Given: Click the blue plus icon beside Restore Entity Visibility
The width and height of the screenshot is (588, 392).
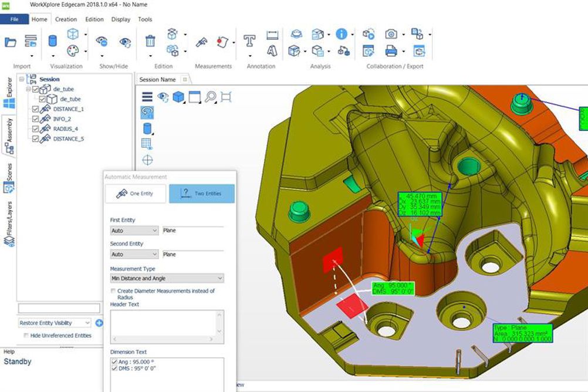Looking at the screenshot, I should coord(99,323).
